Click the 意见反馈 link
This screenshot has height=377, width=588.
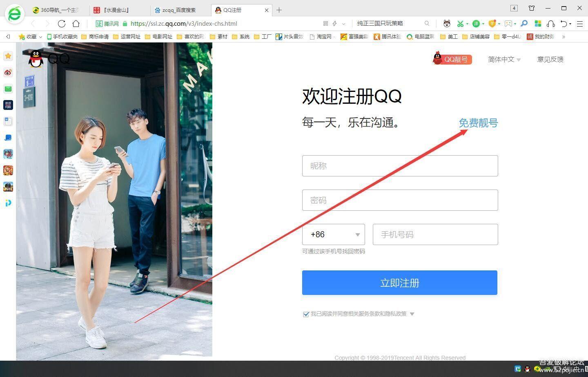(x=550, y=60)
